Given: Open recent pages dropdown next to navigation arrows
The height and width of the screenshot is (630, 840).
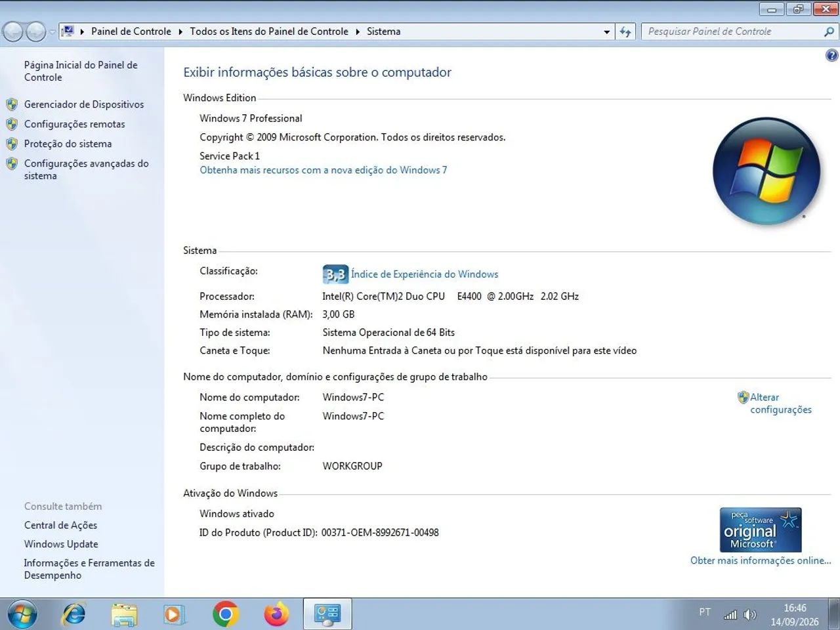Looking at the screenshot, I should [52, 31].
